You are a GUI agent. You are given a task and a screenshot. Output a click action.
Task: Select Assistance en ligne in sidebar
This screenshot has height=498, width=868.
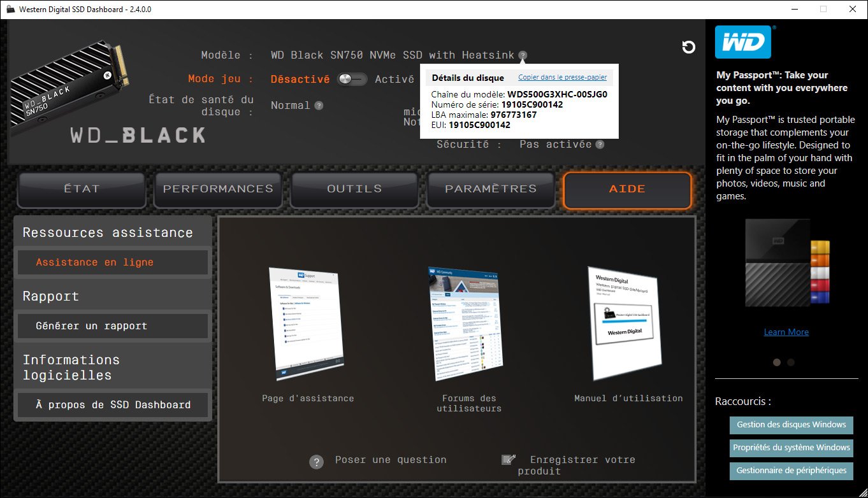coord(113,262)
